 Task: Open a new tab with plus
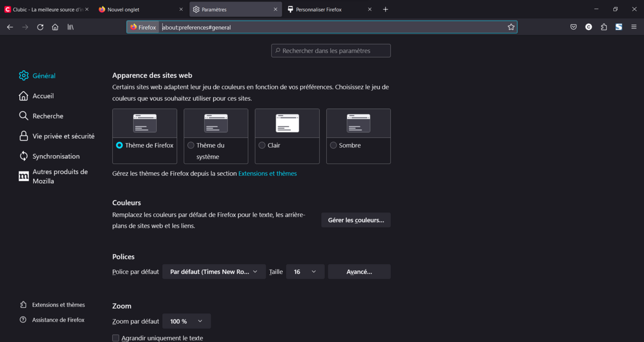[x=385, y=9]
